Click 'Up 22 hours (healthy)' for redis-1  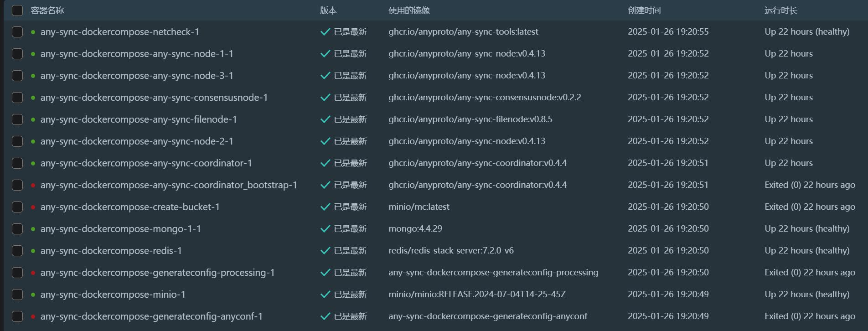point(807,251)
